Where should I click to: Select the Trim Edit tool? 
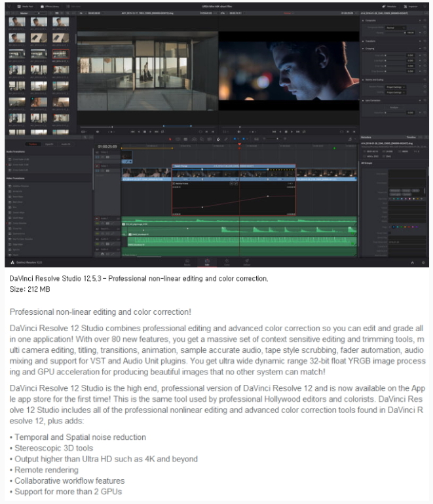(178, 139)
